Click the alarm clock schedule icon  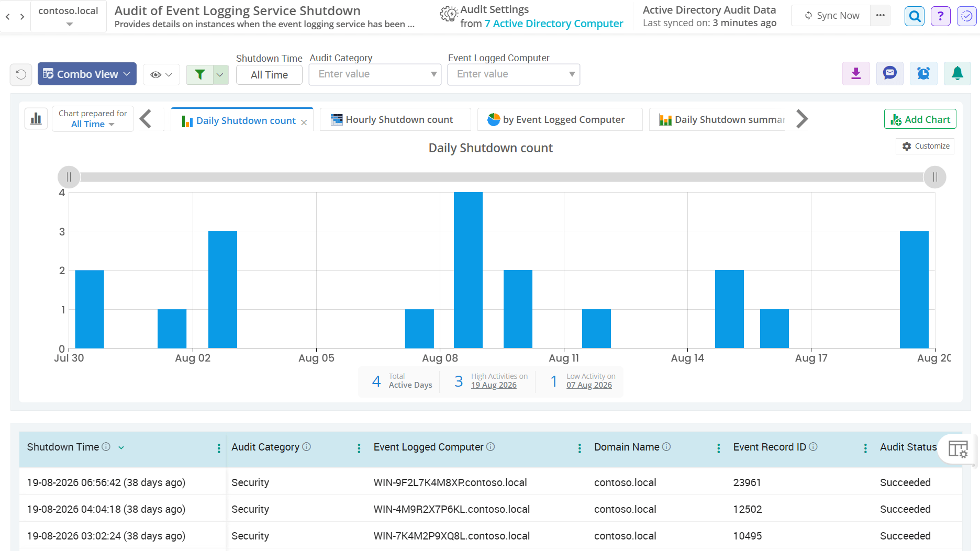(x=923, y=73)
